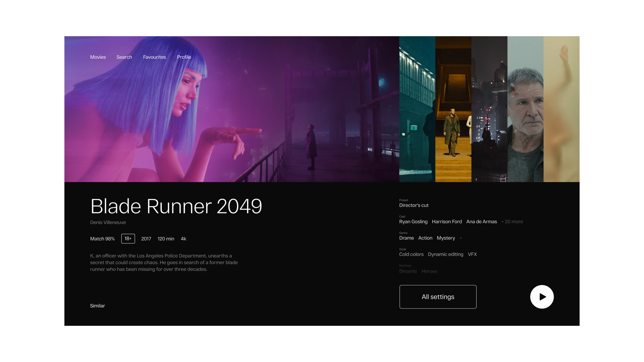
Task: Select the Dynamic editing style tag
Action: click(446, 254)
